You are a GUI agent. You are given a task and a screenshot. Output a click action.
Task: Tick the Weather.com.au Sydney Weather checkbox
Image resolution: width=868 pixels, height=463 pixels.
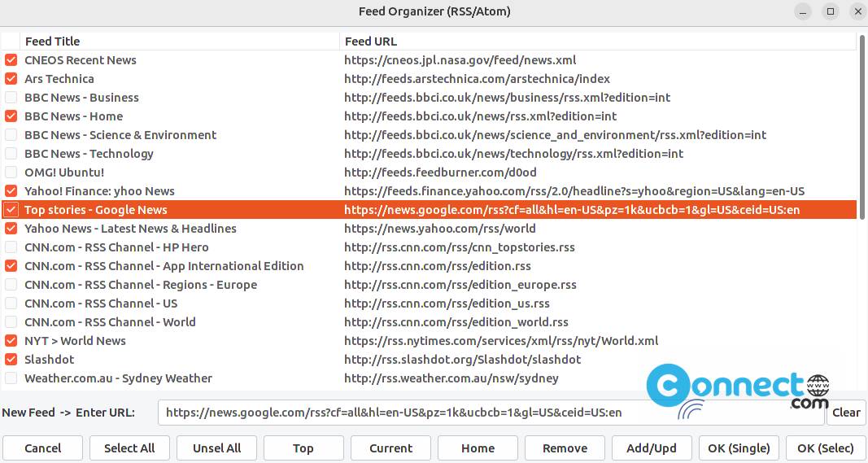(x=11, y=378)
